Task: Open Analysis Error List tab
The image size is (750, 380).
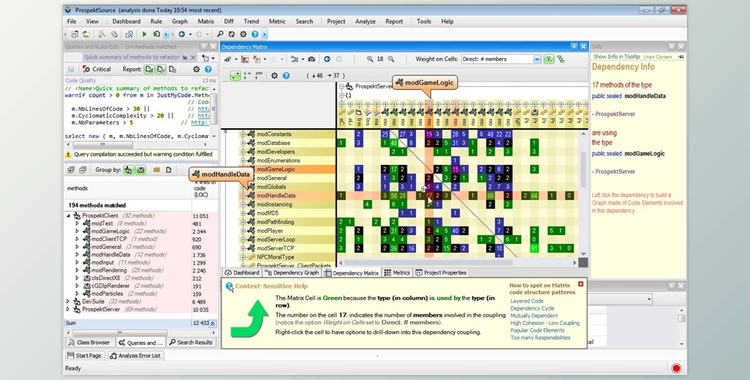Action: point(135,356)
